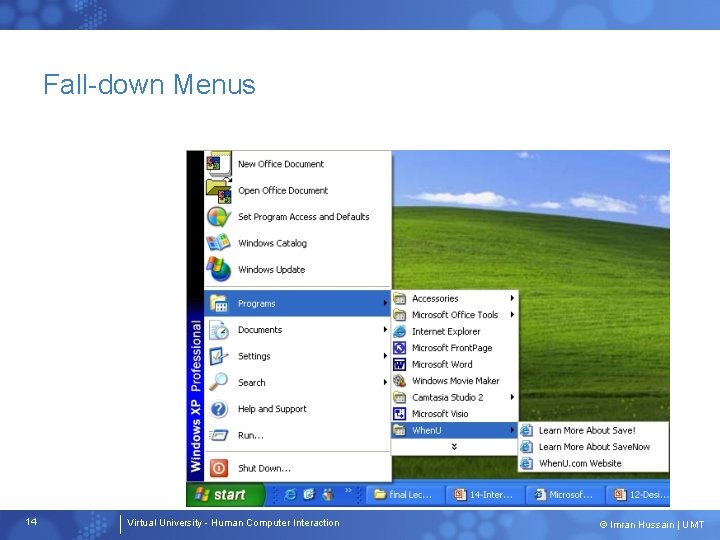Expand the Accessories submenu arrow
The image size is (720, 540).
pyautogui.click(x=512, y=298)
